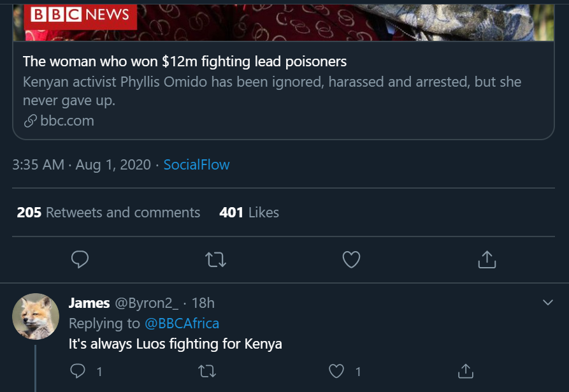Open the SocialFlow source link
The width and height of the screenshot is (569, 392).
[196, 164]
